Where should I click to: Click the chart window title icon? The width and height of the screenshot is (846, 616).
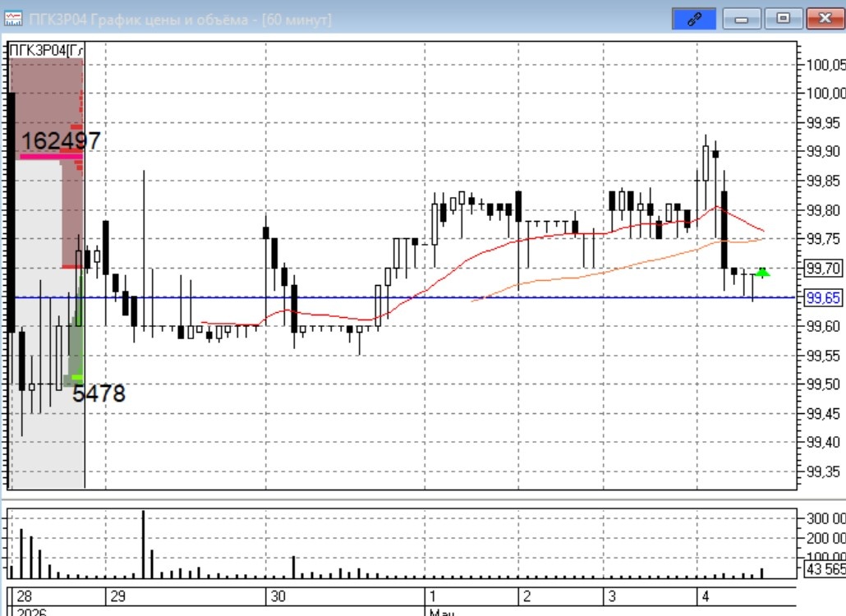(x=13, y=19)
